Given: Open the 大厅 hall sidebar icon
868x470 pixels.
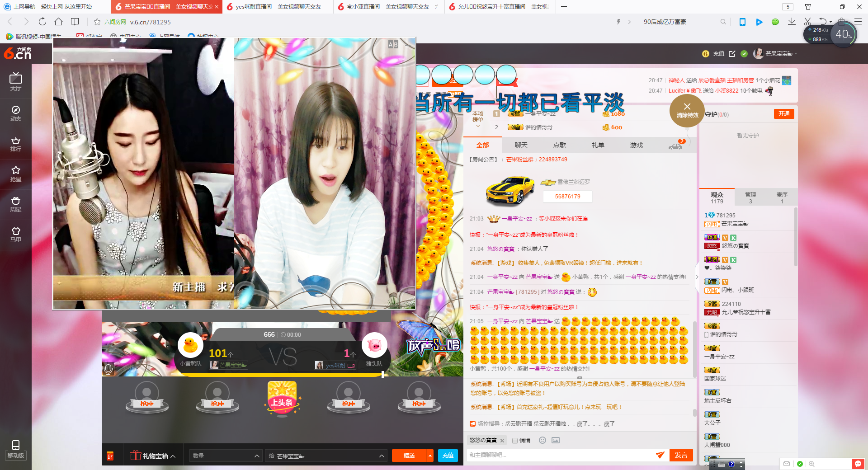Looking at the screenshot, I should pyautogui.click(x=16, y=82).
